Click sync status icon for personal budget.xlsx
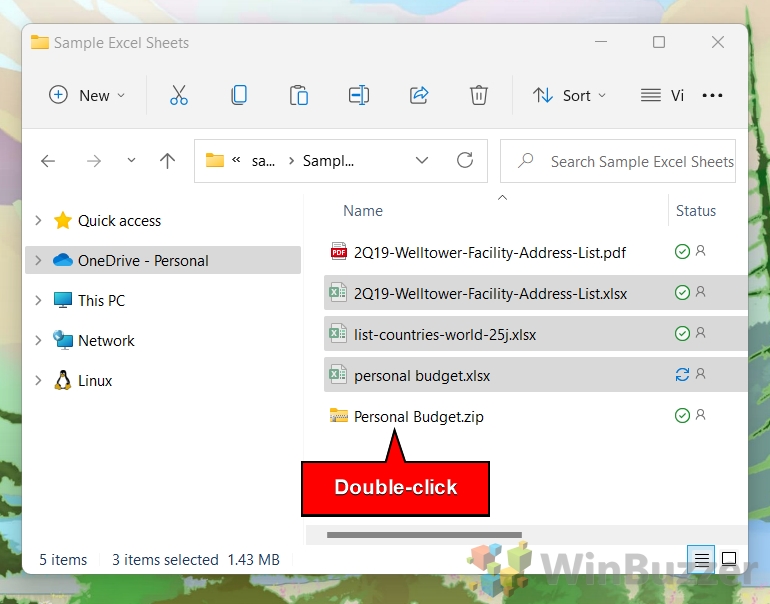 (682, 375)
